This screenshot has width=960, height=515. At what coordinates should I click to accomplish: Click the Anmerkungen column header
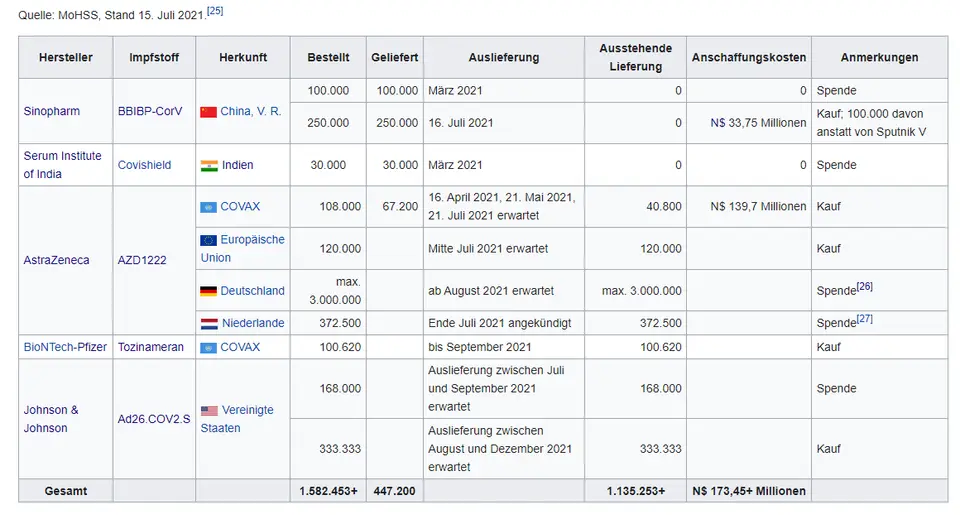point(879,57)
